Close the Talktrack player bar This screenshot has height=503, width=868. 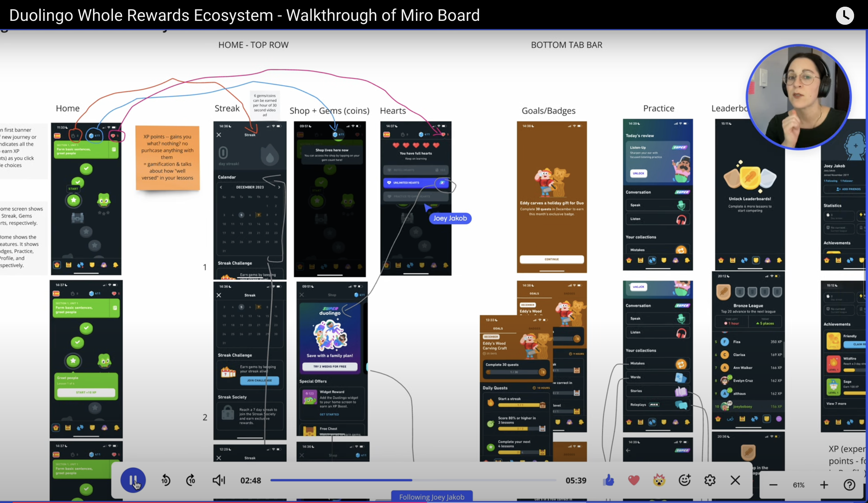pos(735,480)
